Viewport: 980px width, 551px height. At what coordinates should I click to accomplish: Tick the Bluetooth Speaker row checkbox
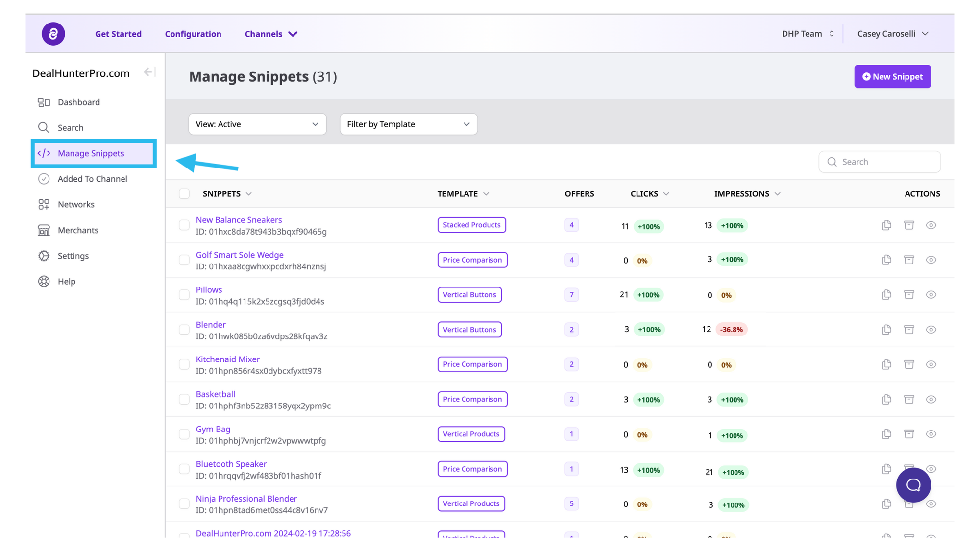coord(184,469)
